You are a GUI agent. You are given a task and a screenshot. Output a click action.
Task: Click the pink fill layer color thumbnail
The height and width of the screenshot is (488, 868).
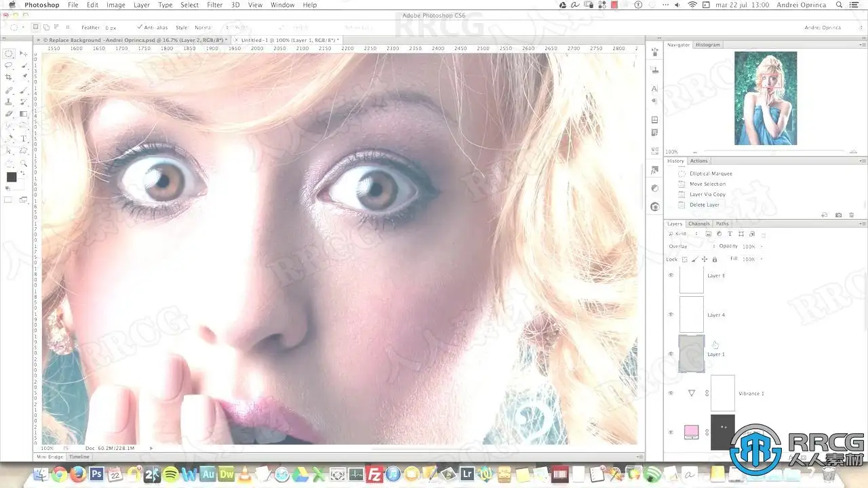click(x=692, y=432)
